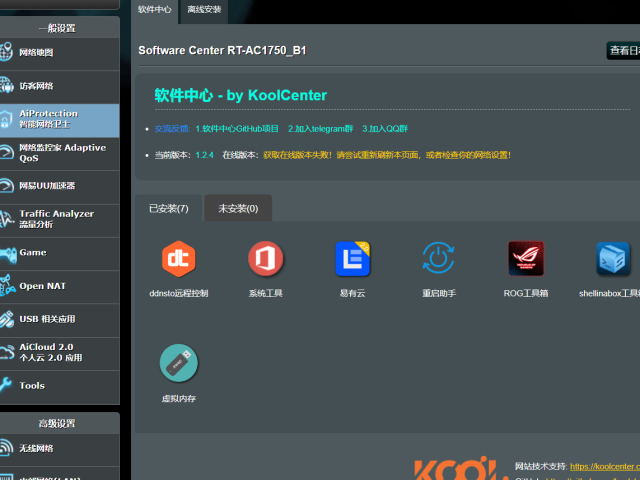
Task: Go to USB 相关应用 menu item
Action: tap(60, 319)
